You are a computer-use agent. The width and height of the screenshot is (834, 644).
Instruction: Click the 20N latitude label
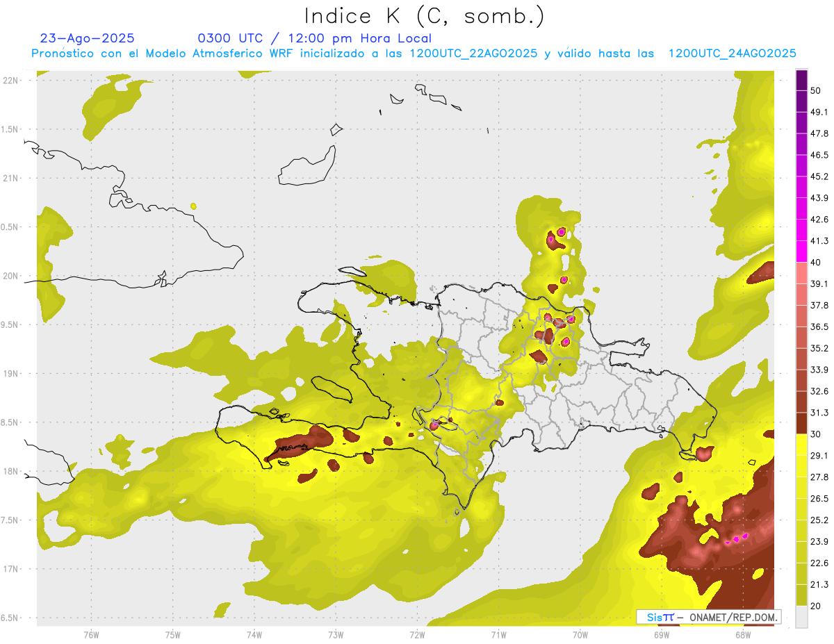[11, 276]
